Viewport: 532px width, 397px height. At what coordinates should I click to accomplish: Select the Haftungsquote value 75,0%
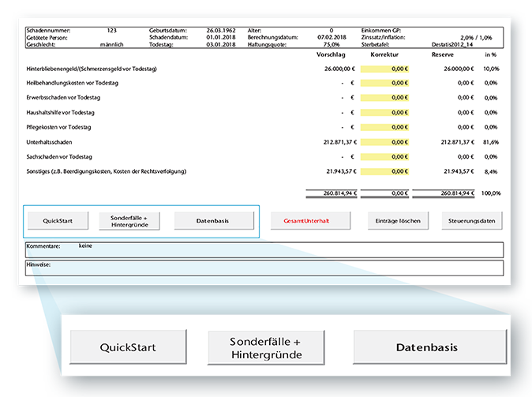(x=330, y=45)
